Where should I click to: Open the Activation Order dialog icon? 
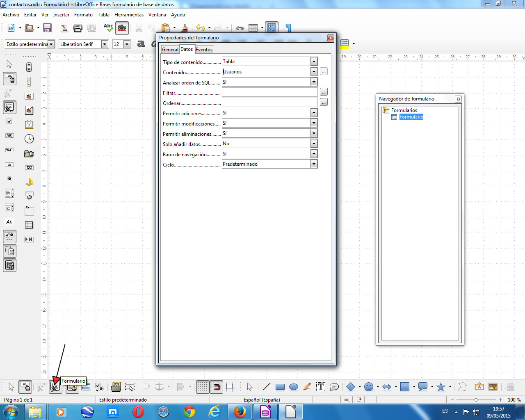(99, 387)
